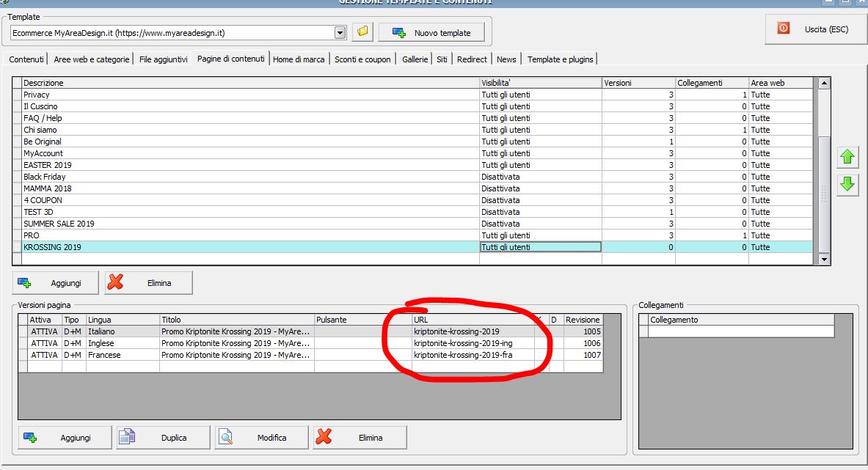Click scrollbar up arrow of pages list
Image resolution: width=868 pixels, height=470 pixels.
tap(824, 83)
